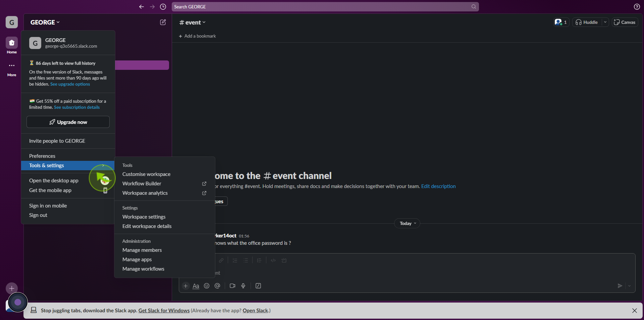Viewport: 644px width, 320px height.
Task: Open the History clock icon
Action: 163,7
